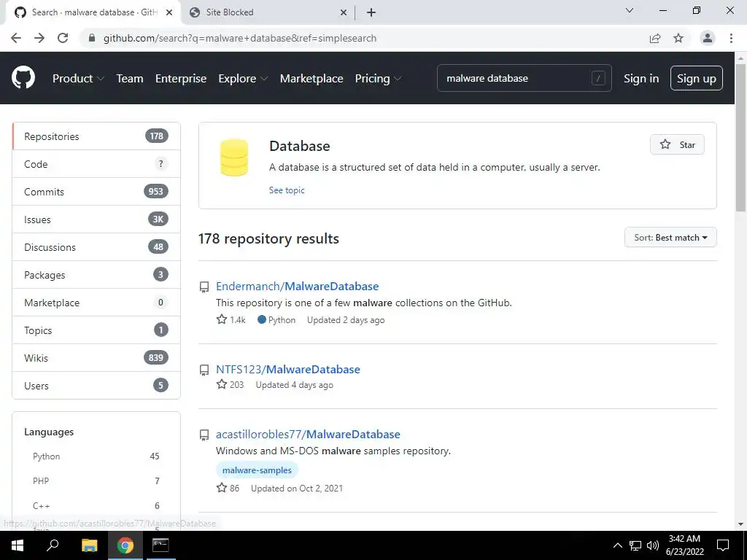The image size is (747, 560).
Task: Filter results by C++ language
Action: 96,506
